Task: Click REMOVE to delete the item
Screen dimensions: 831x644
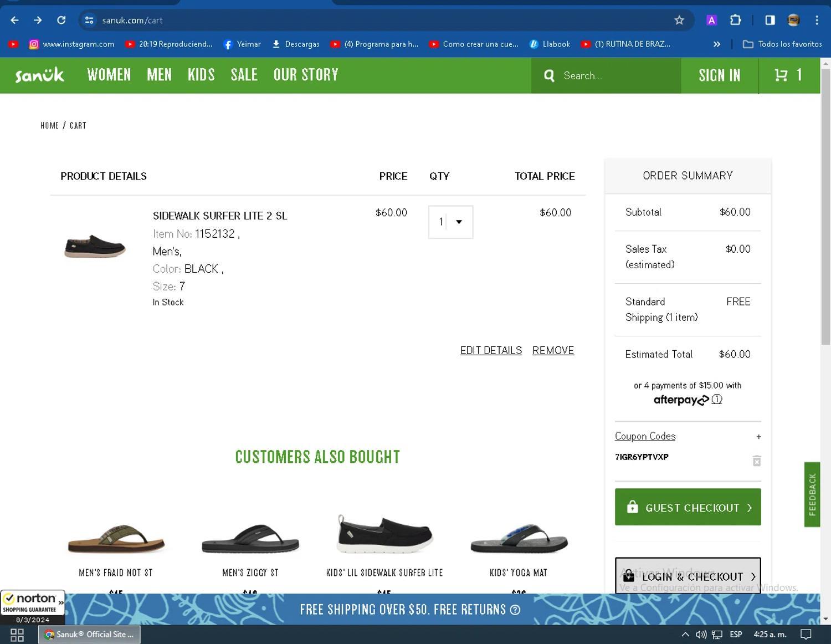Action: point(553,350)
